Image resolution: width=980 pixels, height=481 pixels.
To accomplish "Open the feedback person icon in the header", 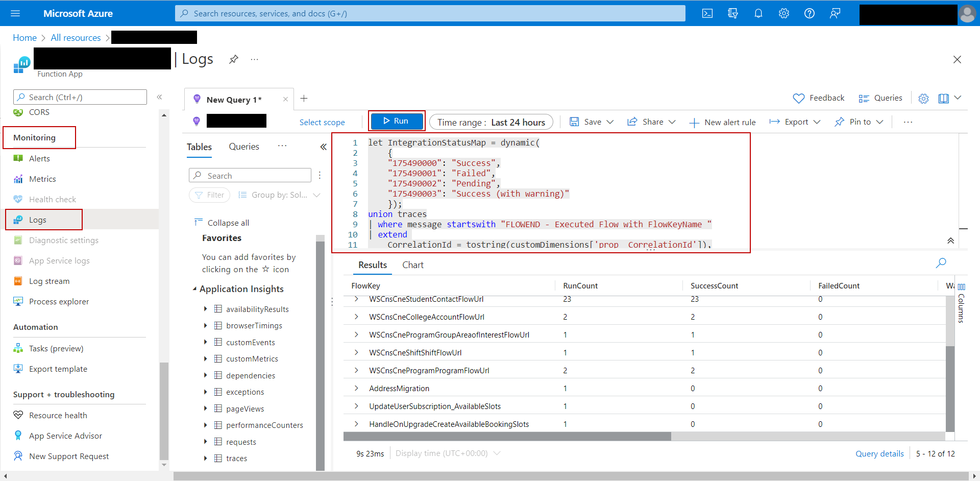I will pos(835,13).
